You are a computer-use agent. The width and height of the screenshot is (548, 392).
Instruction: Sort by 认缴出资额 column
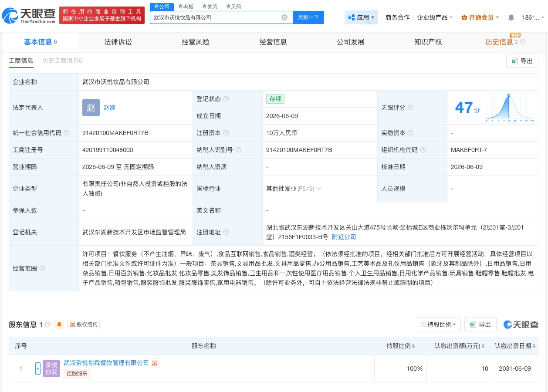coord(483,346)
